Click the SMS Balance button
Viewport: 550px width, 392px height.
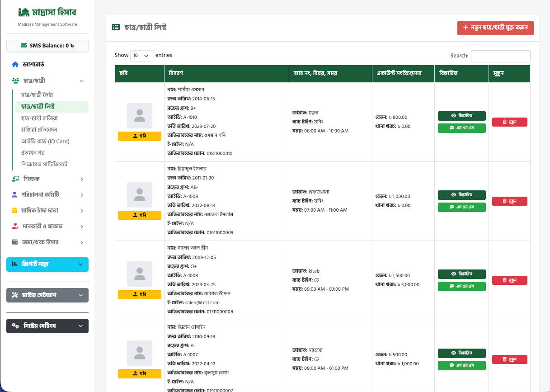47,46
